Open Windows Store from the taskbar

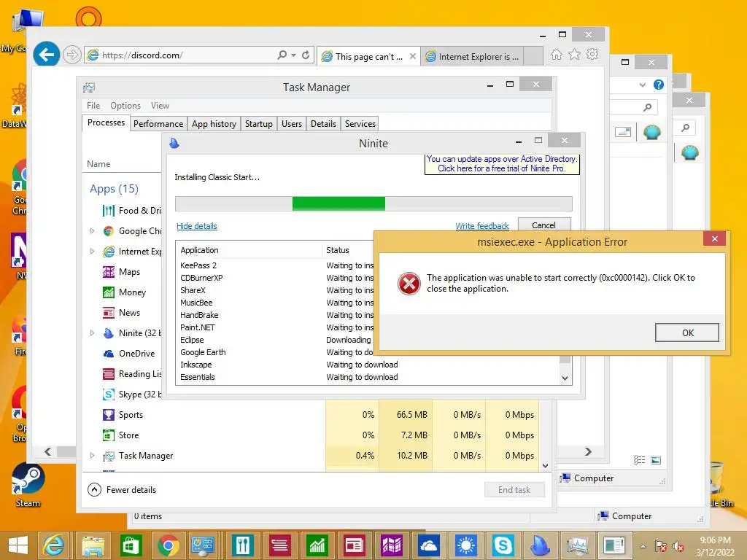pos(130,545)
